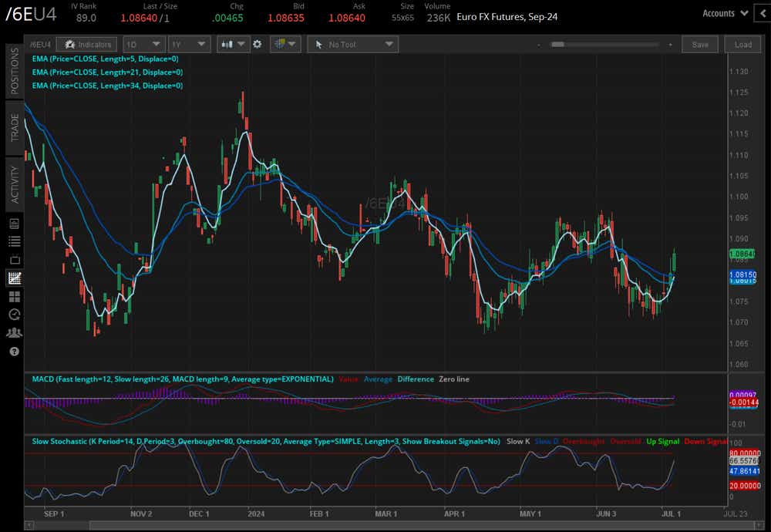Click the help question mark icon
The width and height of the screenshot is (771, 532).
coord(14,352)
